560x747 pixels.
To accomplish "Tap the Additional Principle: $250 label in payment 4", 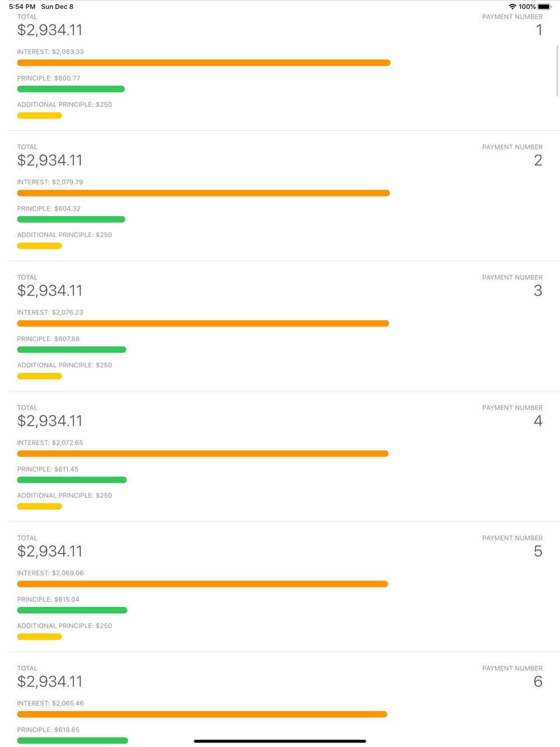I will (x=64, y=496).
